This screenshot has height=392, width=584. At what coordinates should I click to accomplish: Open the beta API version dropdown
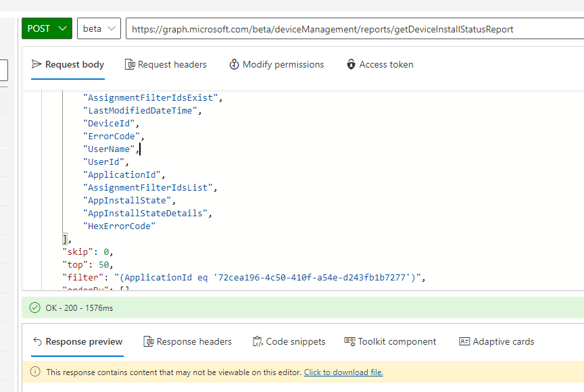pyautogui.click(x=99, y=28)
